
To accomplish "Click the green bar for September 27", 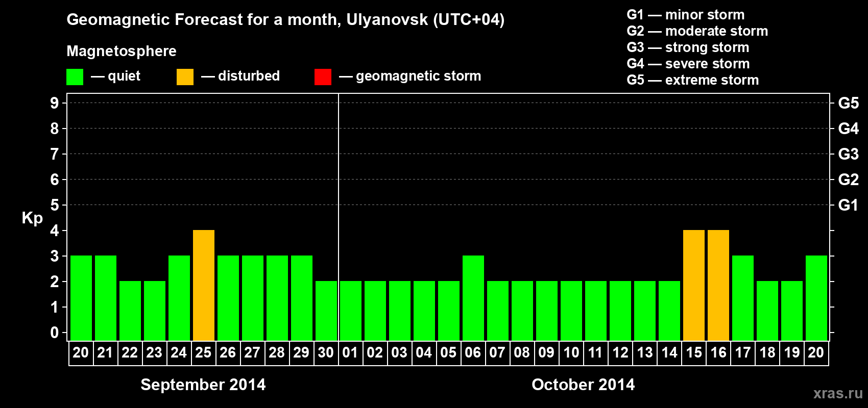I will coord(253,298).
